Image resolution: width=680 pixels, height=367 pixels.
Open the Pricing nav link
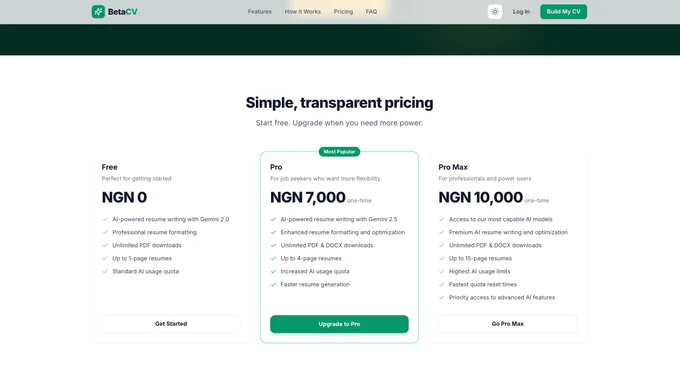(343, 12)
